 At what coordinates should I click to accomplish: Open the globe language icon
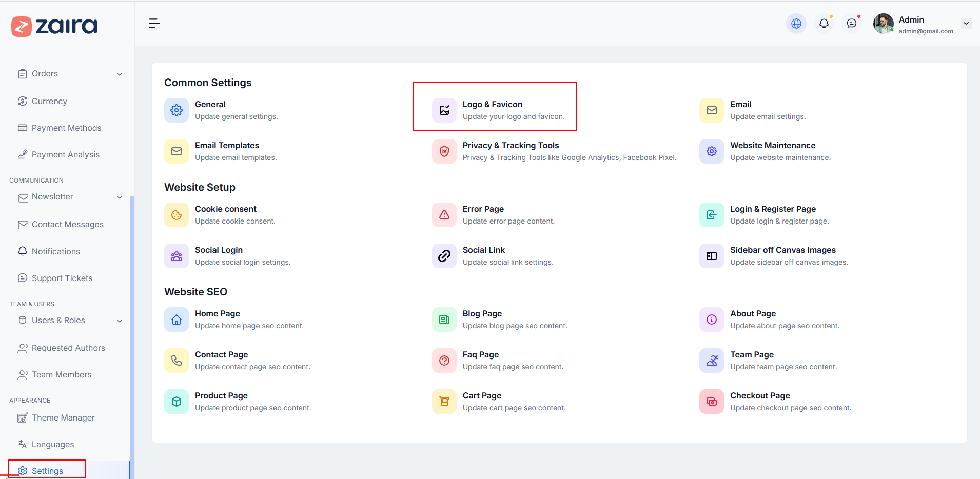(796, 23)
